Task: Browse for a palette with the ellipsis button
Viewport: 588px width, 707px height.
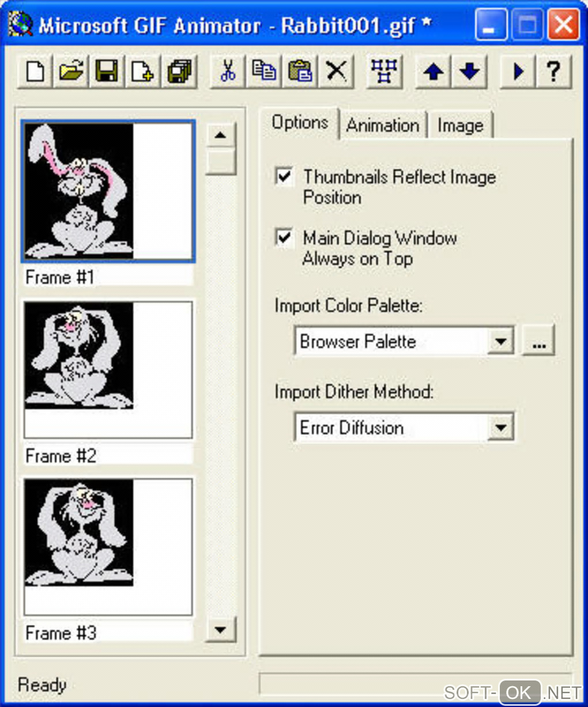Action: point(538,340)
